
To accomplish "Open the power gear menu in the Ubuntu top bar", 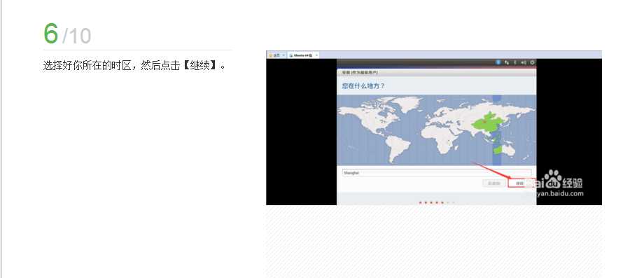I will 532,62.
